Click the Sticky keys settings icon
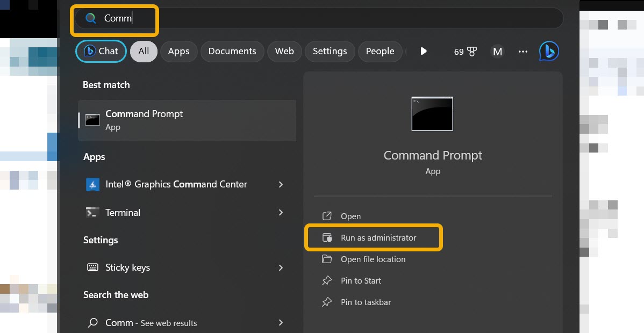Screen dimensions: 644x333 [92, 267]
